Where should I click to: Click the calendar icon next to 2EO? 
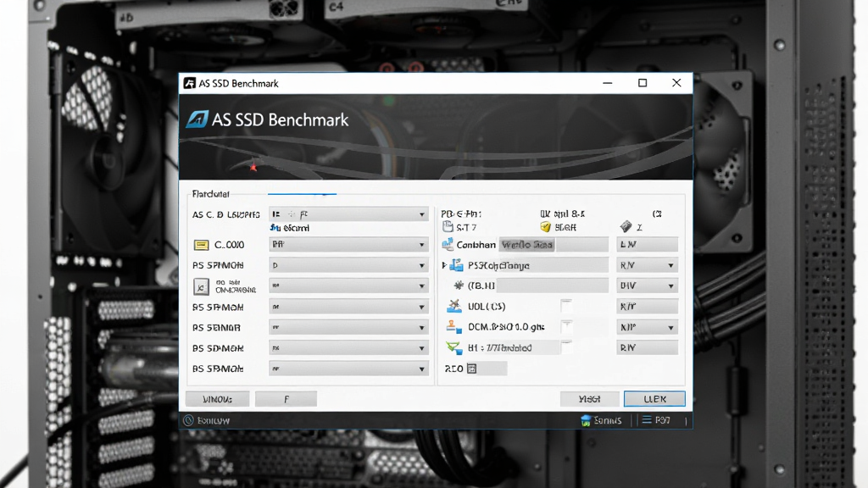[x=471, y=369]
